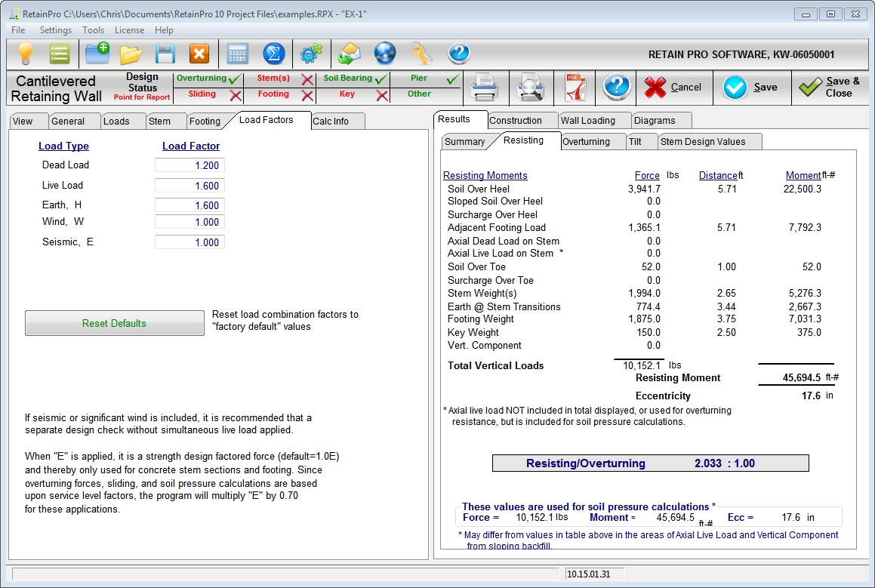The width and height of the screenshot is (875, 588).
Task: Save project with the floppy disk icon
Action: (x=165, y=54)
